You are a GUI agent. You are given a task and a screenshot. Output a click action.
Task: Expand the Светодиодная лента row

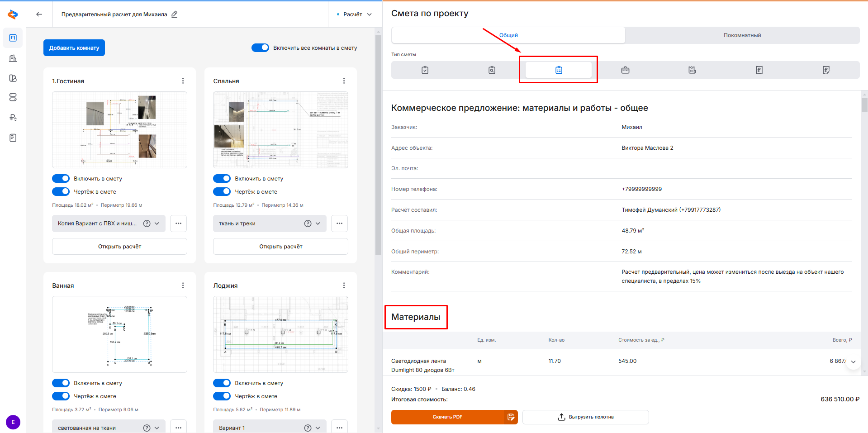(853, 362)
